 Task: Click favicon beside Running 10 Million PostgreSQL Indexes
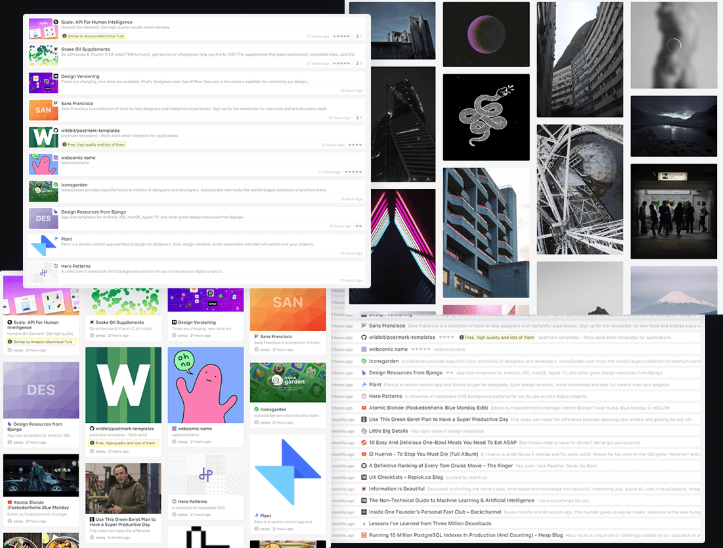click(363, 536)
